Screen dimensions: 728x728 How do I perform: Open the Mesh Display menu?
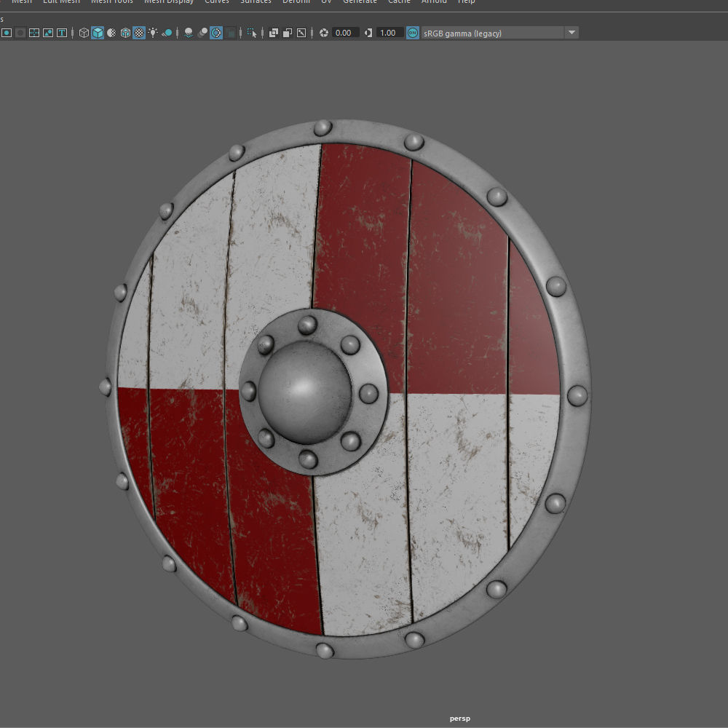click(x=169, y=2)
